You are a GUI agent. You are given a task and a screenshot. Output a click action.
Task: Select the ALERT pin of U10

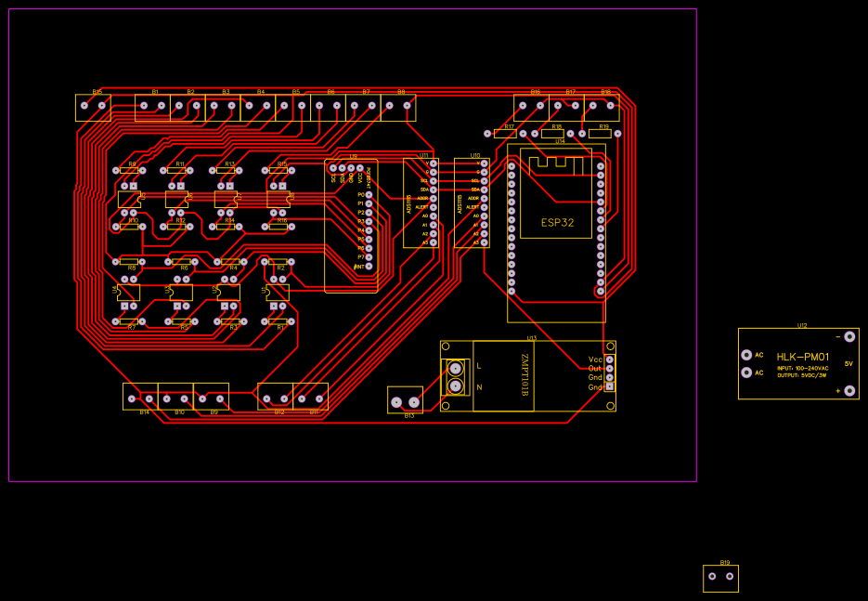pos(485,206)
